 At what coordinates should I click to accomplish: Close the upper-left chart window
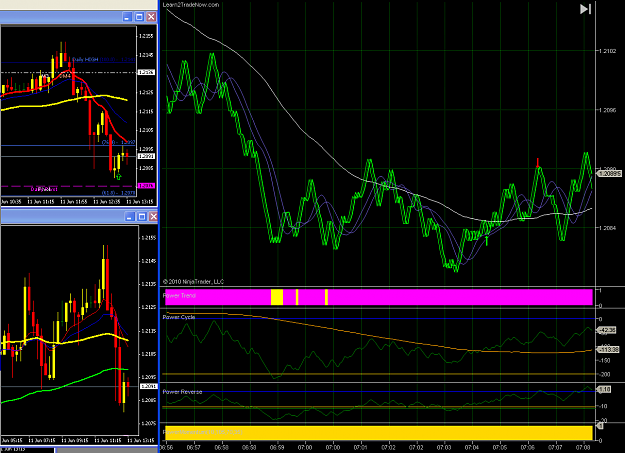click(x=151, y=17)
